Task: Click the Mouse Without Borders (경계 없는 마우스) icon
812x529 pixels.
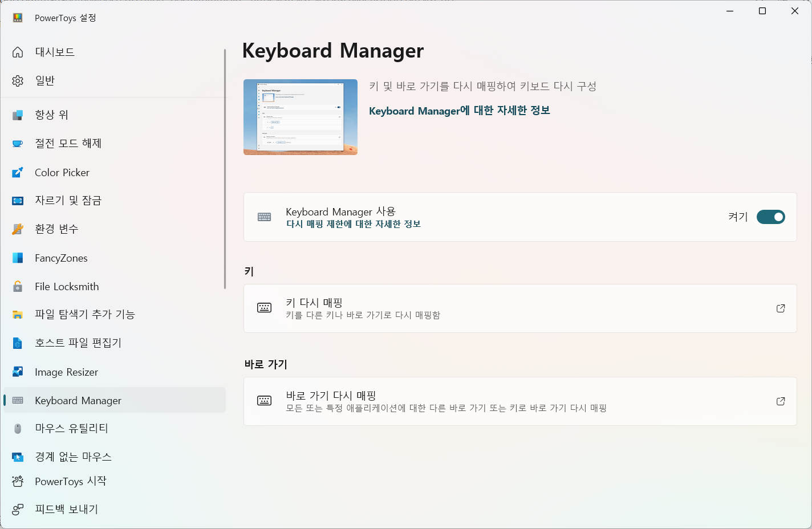Action: point(18,457)
